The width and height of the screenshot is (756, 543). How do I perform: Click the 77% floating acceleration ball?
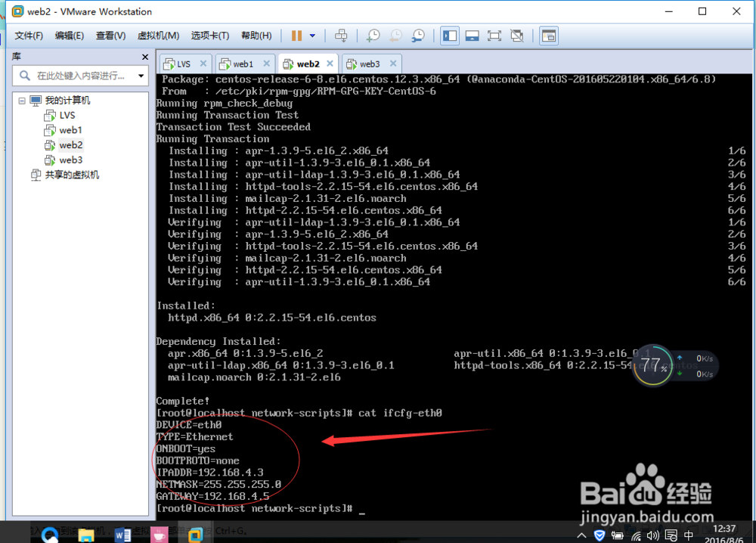(x=652, y=365)
